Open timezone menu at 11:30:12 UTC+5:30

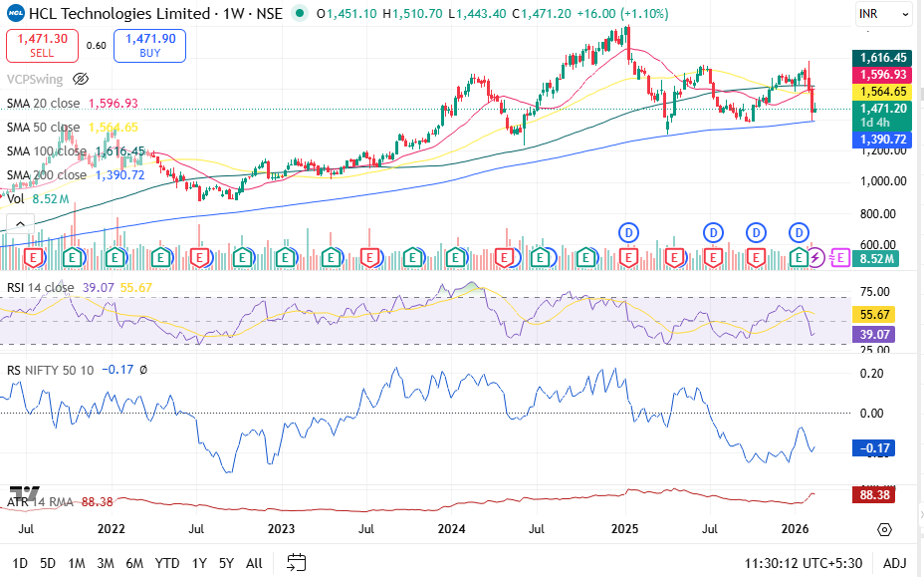point(804,563)
